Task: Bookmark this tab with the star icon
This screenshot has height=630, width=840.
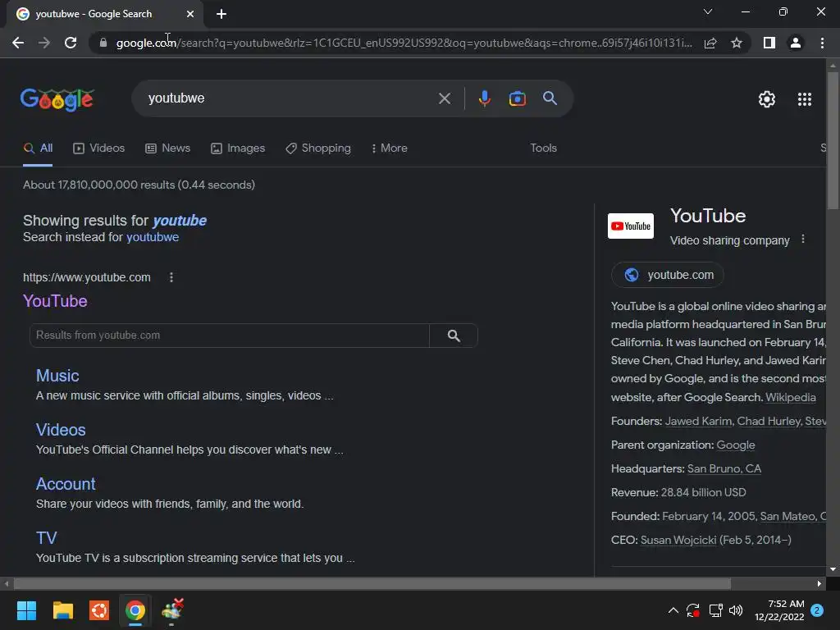Action: click(737, 43)
